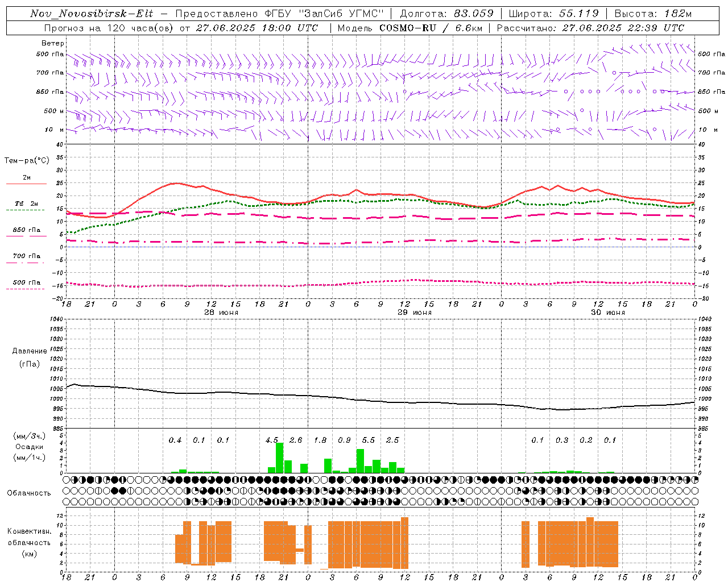Click the precipitation total 5.5
The width and height of the screenshot is (728, 582).
[369, 440]
